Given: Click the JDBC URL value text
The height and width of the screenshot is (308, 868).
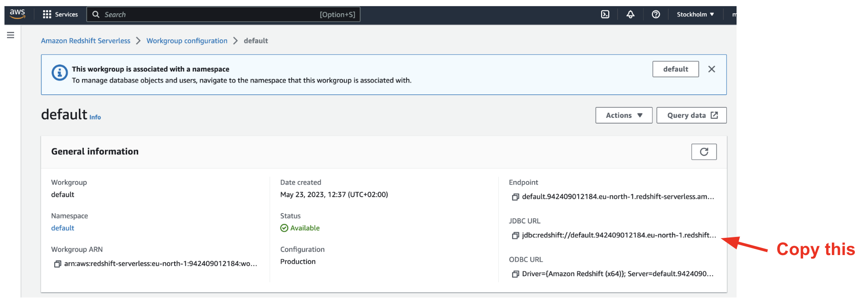Looking at the screenshot, I should (x=619, y=235).
